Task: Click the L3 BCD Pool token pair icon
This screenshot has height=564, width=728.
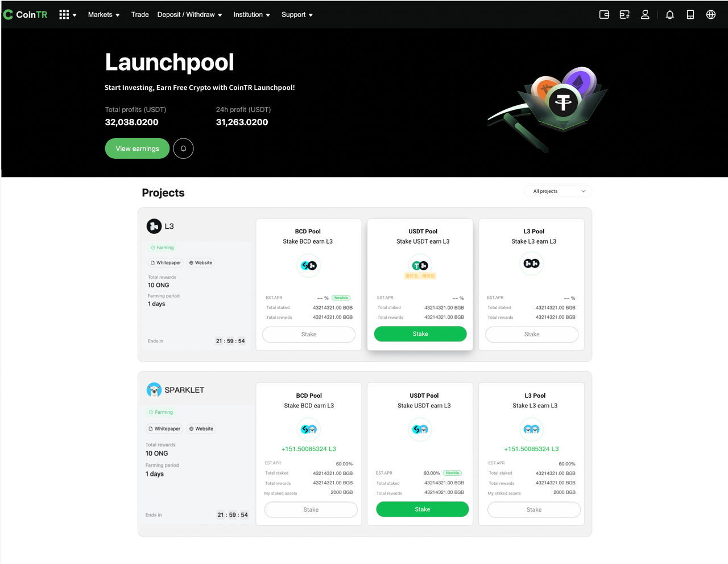Action: click(x=309, y=266)
